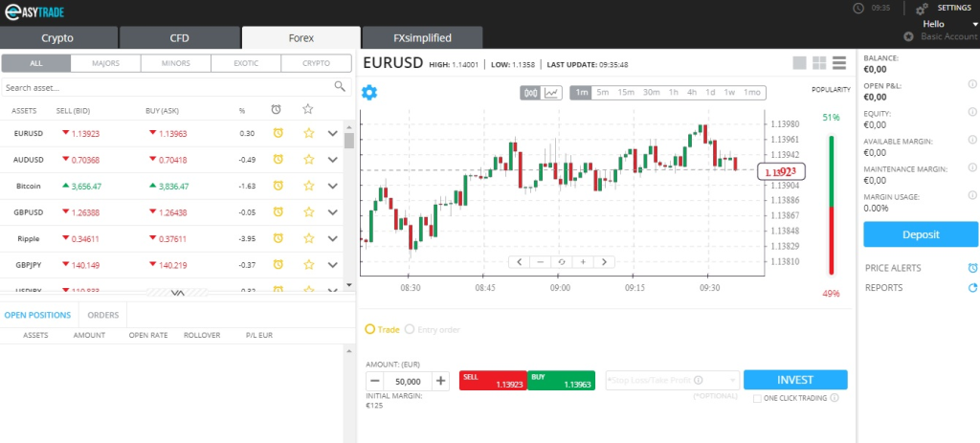980x443 pixels.
Task: Set price alert for AUDUSD row
Action: (x=278, y=160)
